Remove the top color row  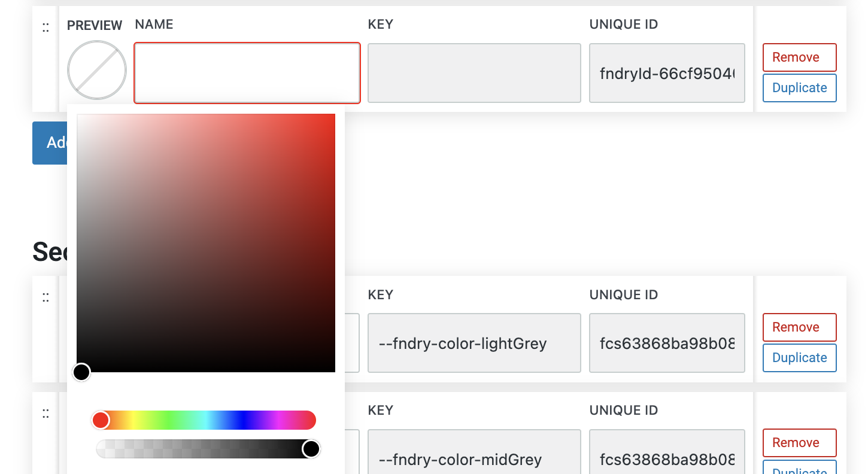(x=799, y=57)
